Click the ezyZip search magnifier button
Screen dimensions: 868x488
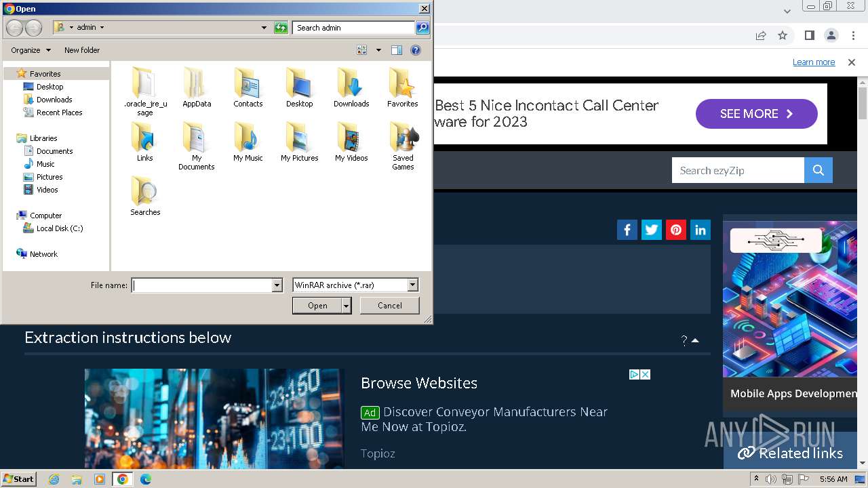tap(818, 170)
